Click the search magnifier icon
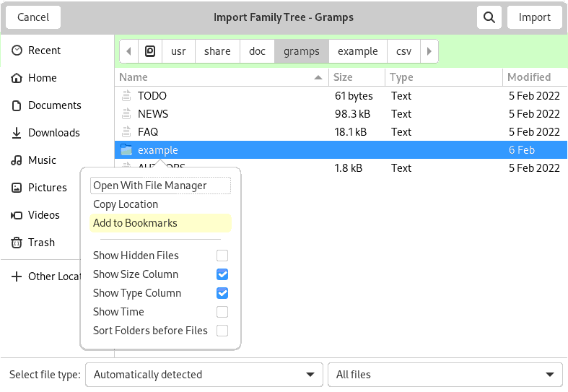Image resolution: width=568 pixels, height=392 pixels. pyautogui.click(x=489, y=17)
